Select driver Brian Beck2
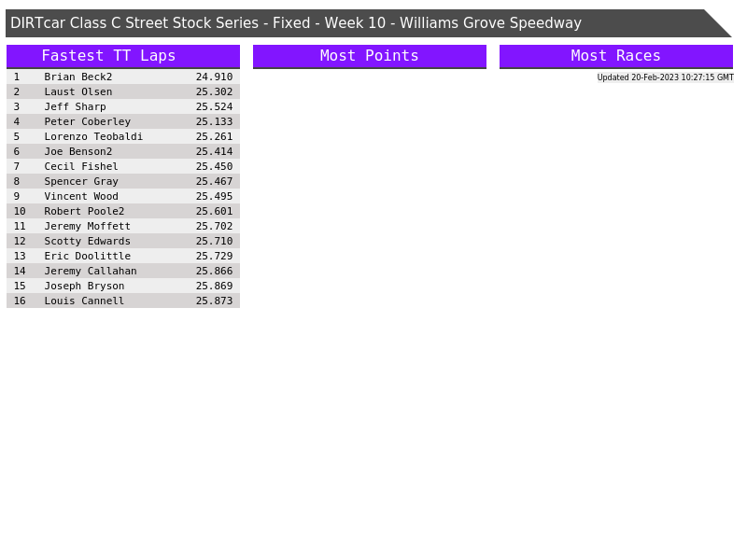747x560 pixels. (x=78, y=77)
